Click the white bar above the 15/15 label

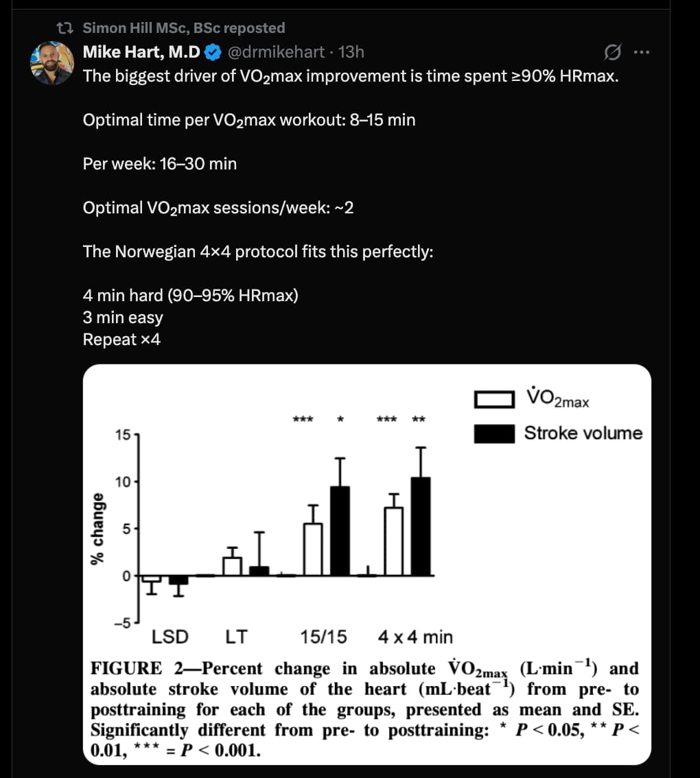(x=313, y=549)
